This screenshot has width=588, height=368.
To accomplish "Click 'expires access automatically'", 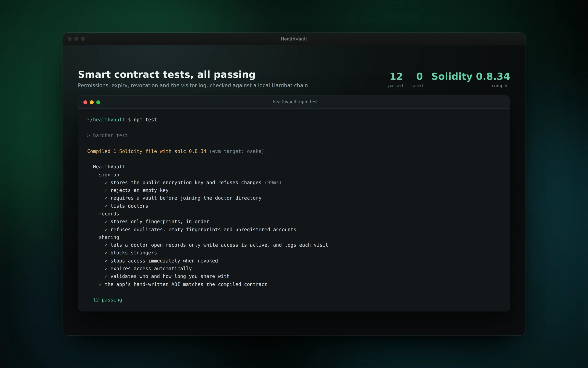I will click(x=151, y=269).
